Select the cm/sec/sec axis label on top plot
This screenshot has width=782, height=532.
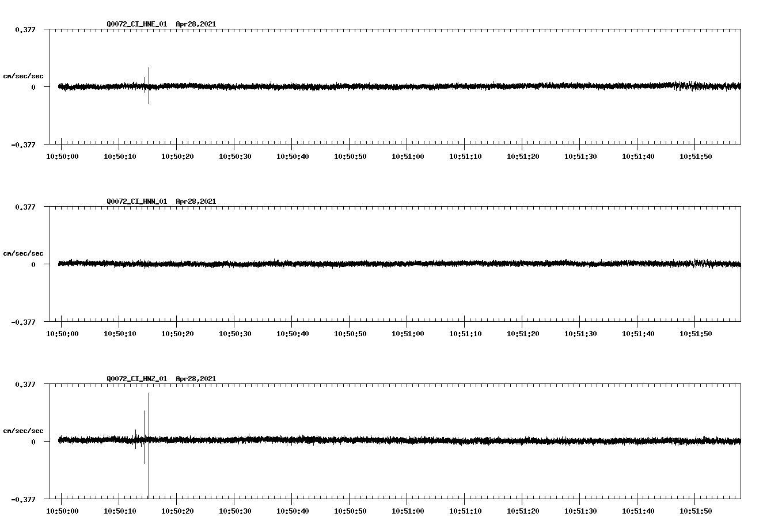coord(24,75)
